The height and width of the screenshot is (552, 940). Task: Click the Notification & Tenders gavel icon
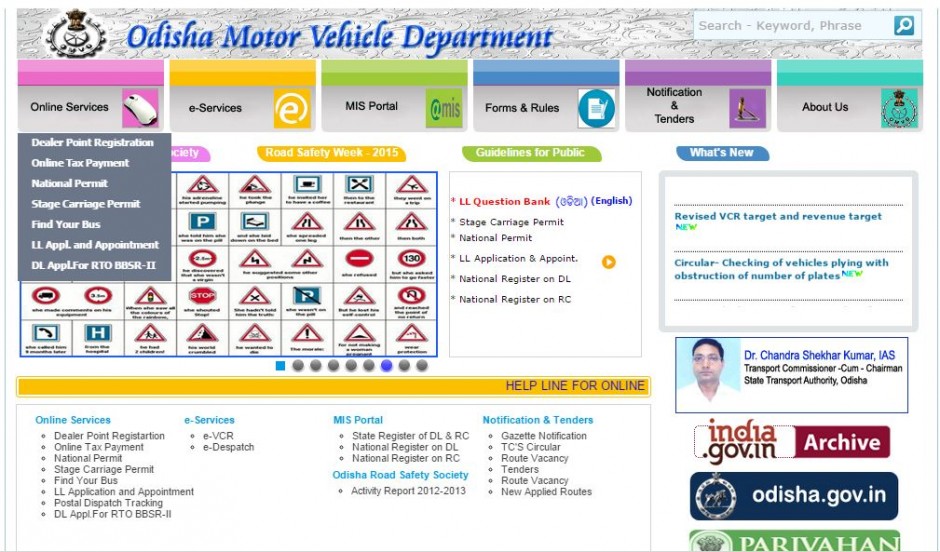tap(747, 108)
